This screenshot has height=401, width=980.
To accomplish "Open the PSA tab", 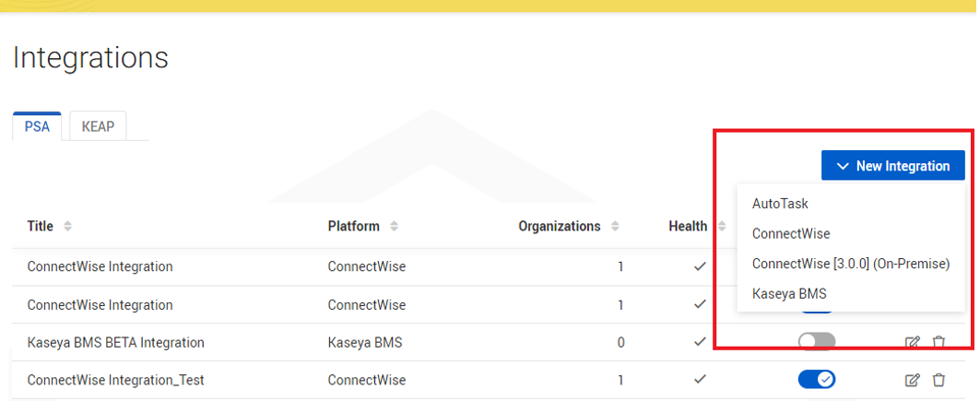I will [x=37, y=126].
